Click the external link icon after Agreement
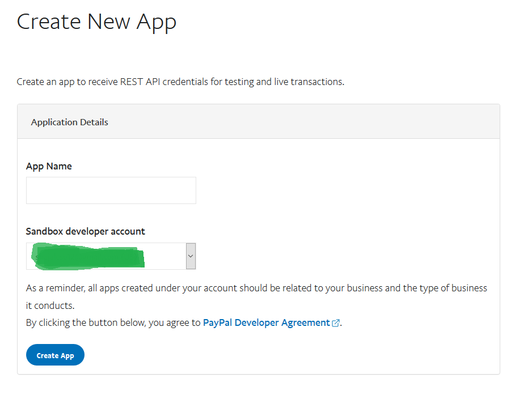 [336, 323]
